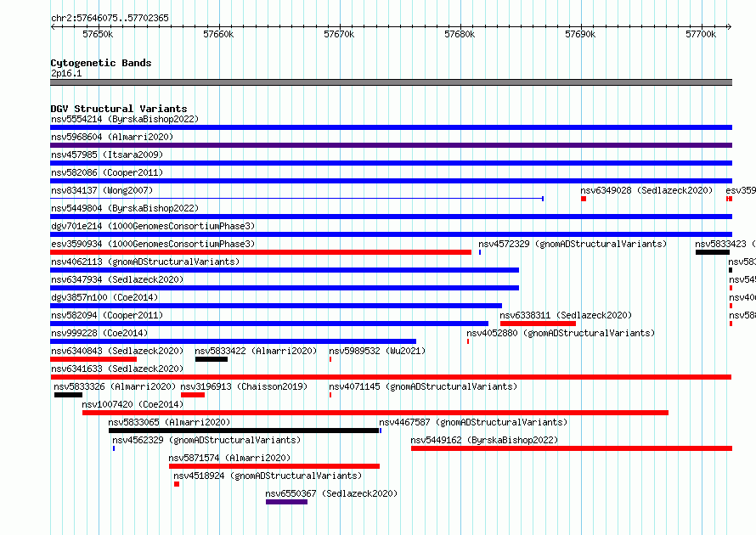
Task: Select the nsv6340843 (Sedlazeck2020) red bar
Action: pyautogui.click(x=93, y=359)
